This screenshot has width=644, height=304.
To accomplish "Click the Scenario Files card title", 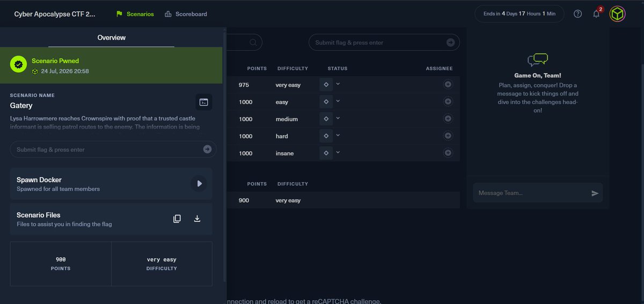I will [38, 215].
